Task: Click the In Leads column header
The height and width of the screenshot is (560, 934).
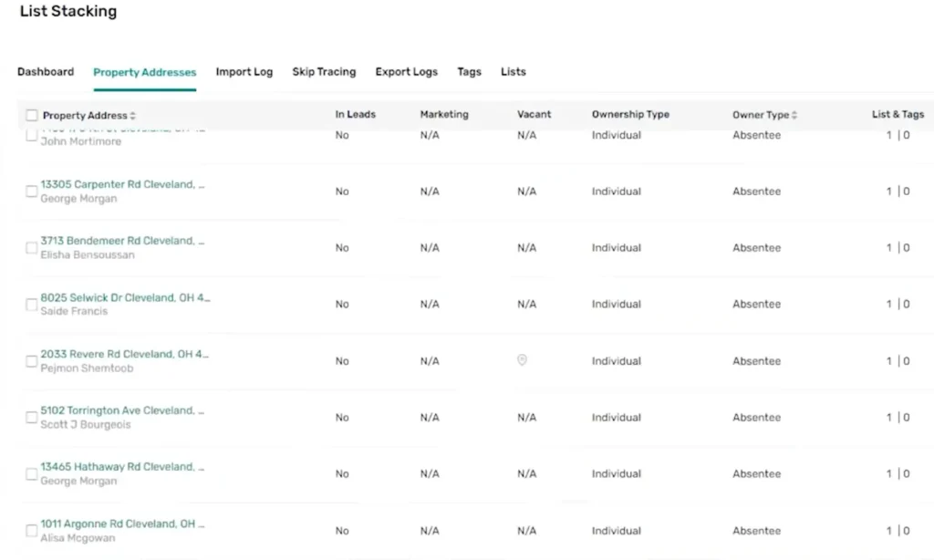Action: [x=356, y=114]
